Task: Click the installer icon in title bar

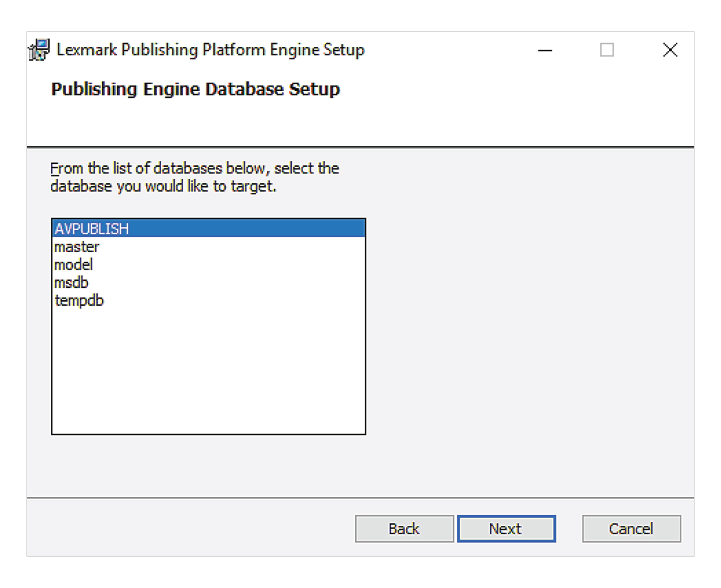Action: (39, 50)
